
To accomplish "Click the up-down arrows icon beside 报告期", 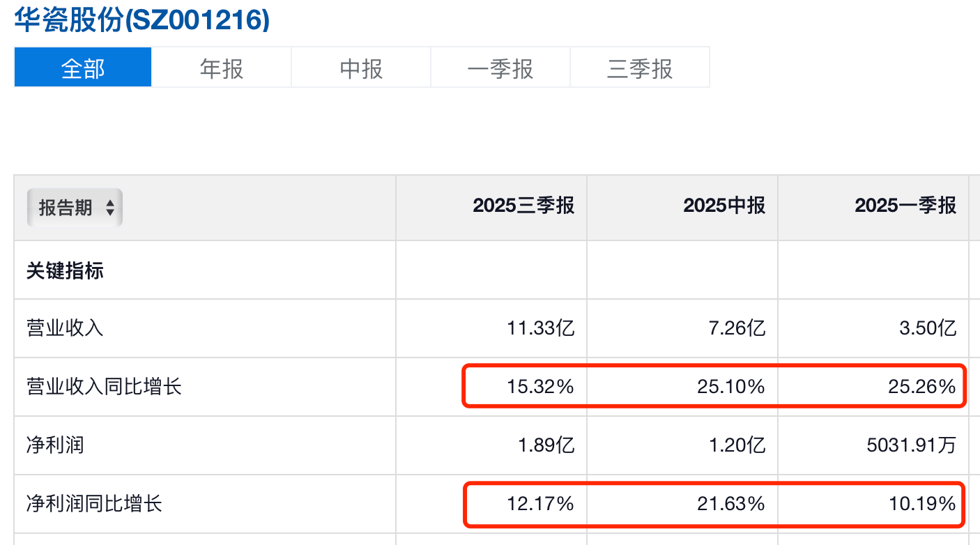I will click(109, 208).
